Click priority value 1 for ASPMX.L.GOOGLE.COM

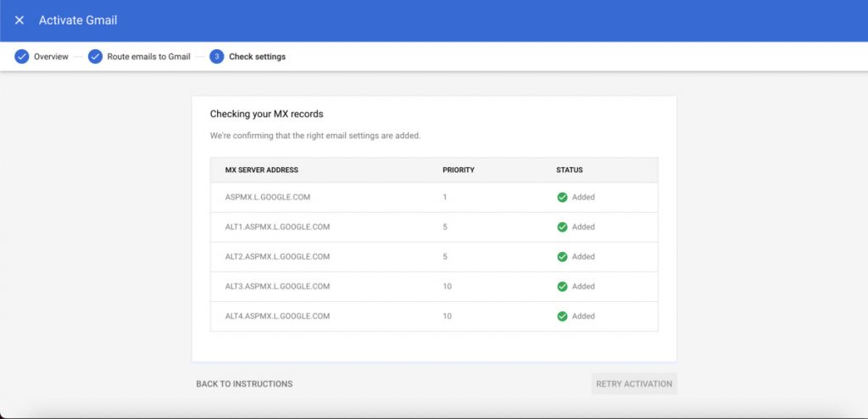(444, 198)
